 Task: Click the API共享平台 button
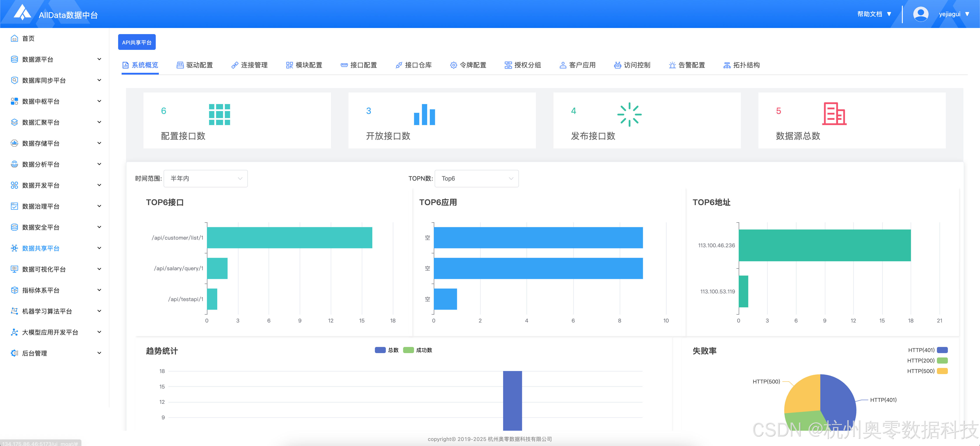click(136, 42)
